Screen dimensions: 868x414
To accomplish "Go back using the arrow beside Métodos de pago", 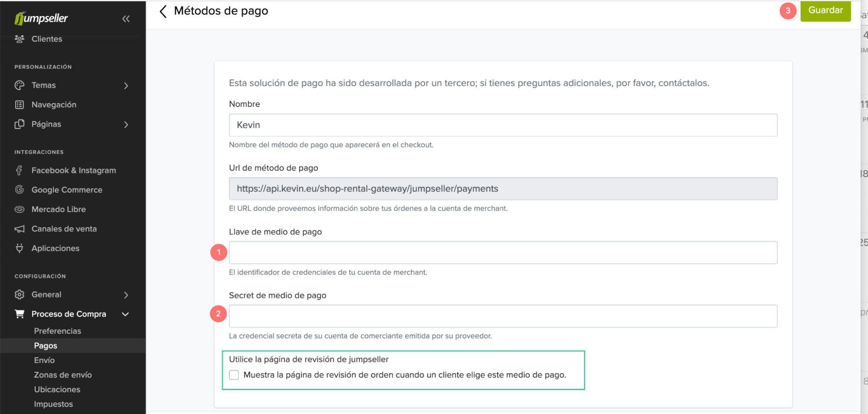I will [x=163, y=11].
